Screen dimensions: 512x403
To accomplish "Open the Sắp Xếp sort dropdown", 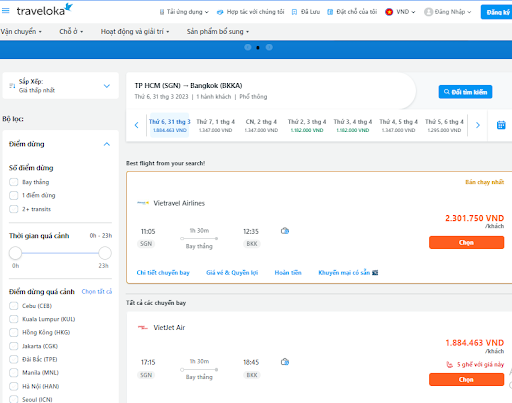I will point(61,86).
